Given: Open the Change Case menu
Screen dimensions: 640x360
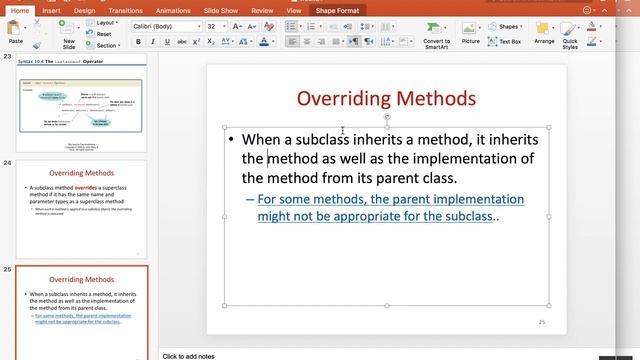Looking at the screenshot, I should click(x=245, y=42).
